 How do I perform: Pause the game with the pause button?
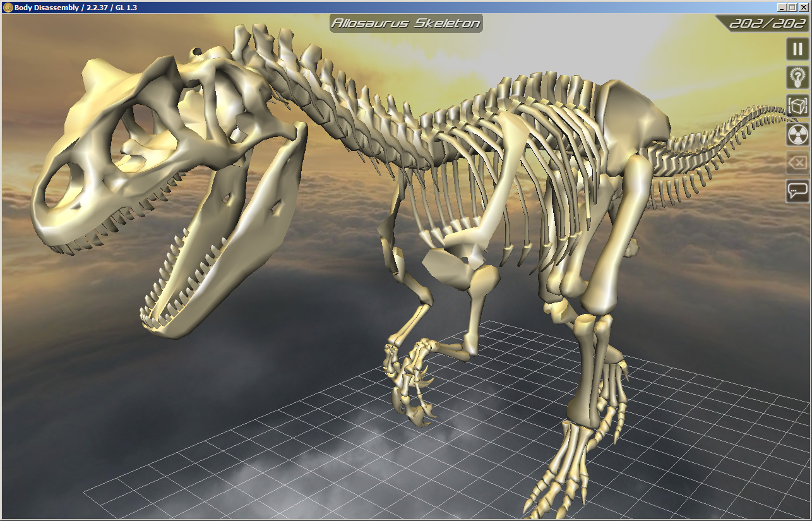coord(797,49)
